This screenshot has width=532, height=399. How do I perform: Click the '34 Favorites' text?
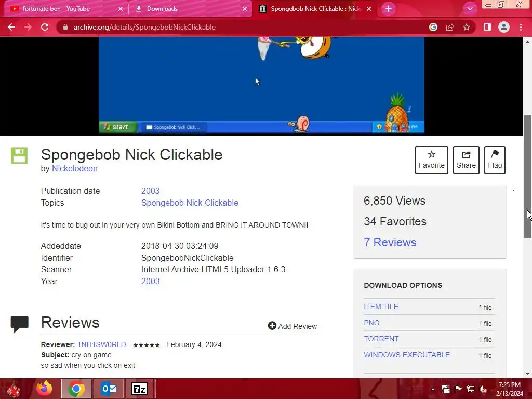click(x=395, y=221)
